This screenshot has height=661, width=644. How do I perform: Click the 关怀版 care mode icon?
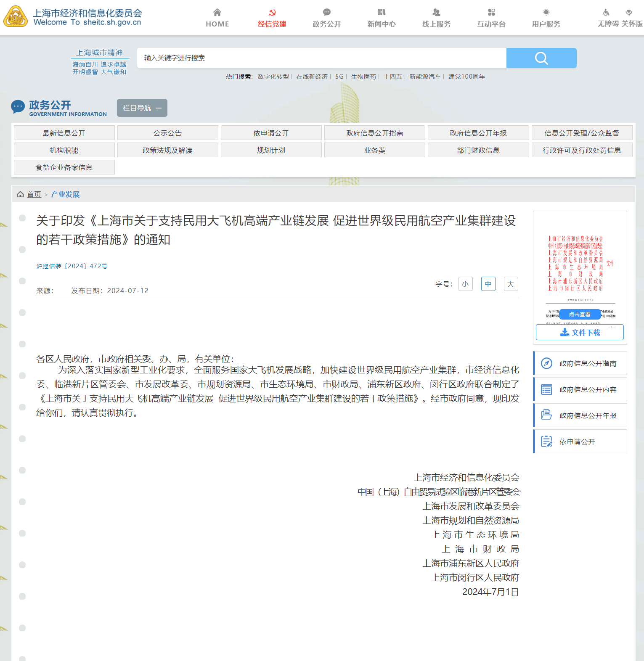[x=629, y=12]
